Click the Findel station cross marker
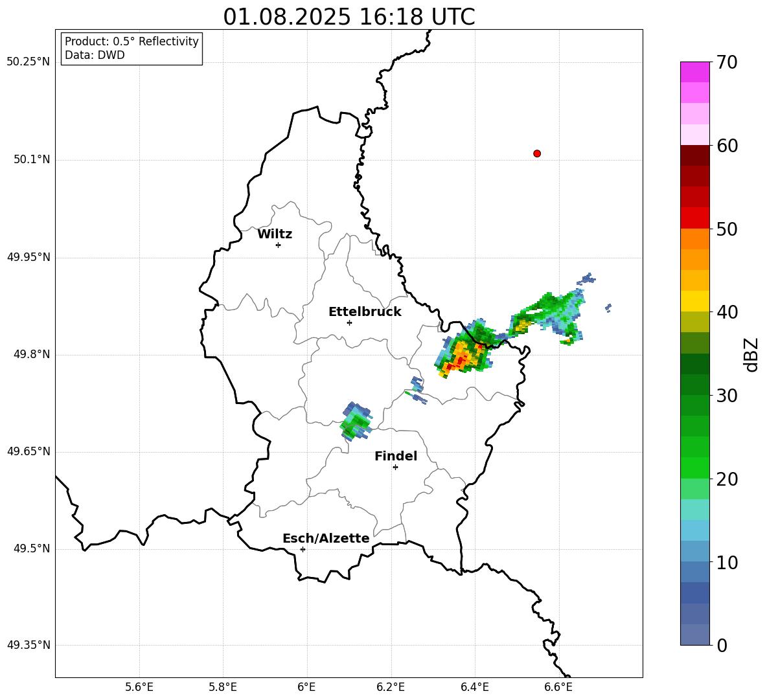The height and width of the screenshot is (700, 767). (x=395, y=468)
